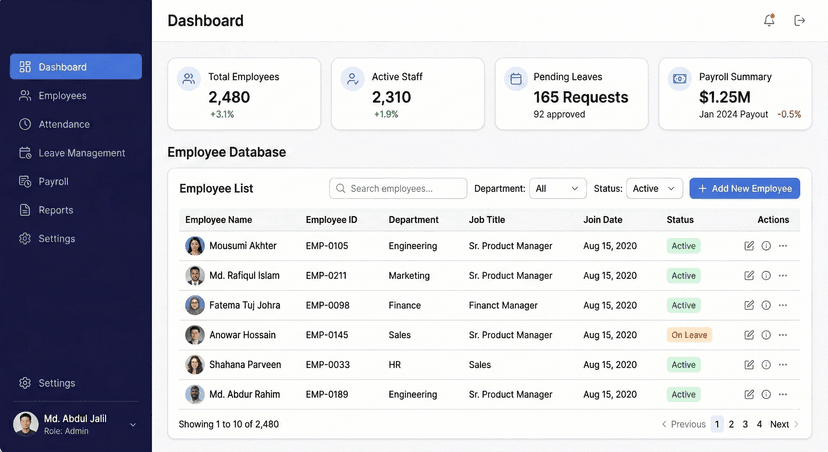Open more options for Fatema Tuj Johra
Viewport: 828px width, 452px height.
coord(783,306)
